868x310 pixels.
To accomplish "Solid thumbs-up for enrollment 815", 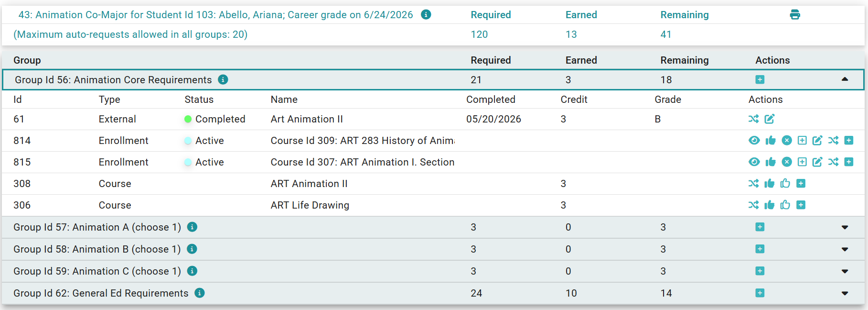I will (x=771, y=162).
